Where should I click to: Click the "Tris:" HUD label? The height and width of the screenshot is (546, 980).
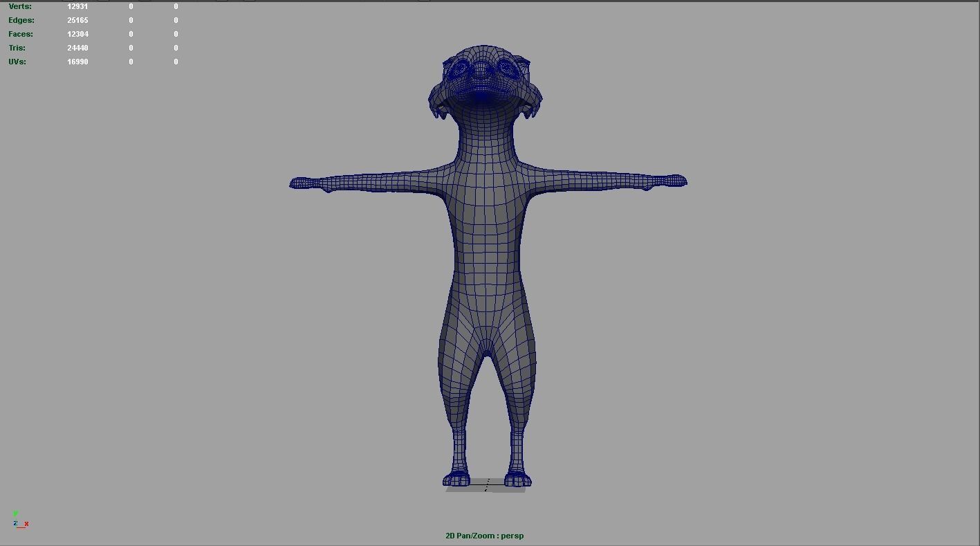(17, 48)
